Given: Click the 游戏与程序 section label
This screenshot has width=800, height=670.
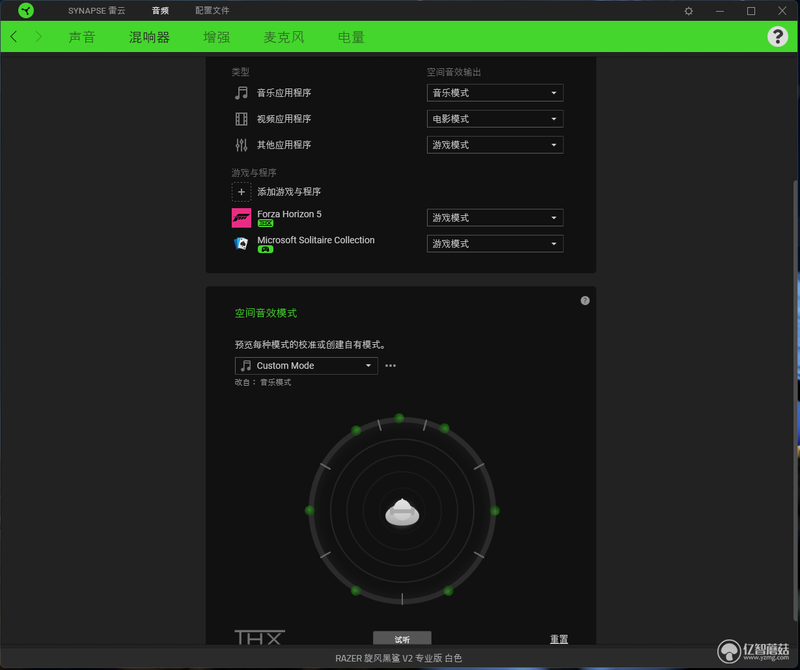Looking at the screenshot, I should pos(254,173).
